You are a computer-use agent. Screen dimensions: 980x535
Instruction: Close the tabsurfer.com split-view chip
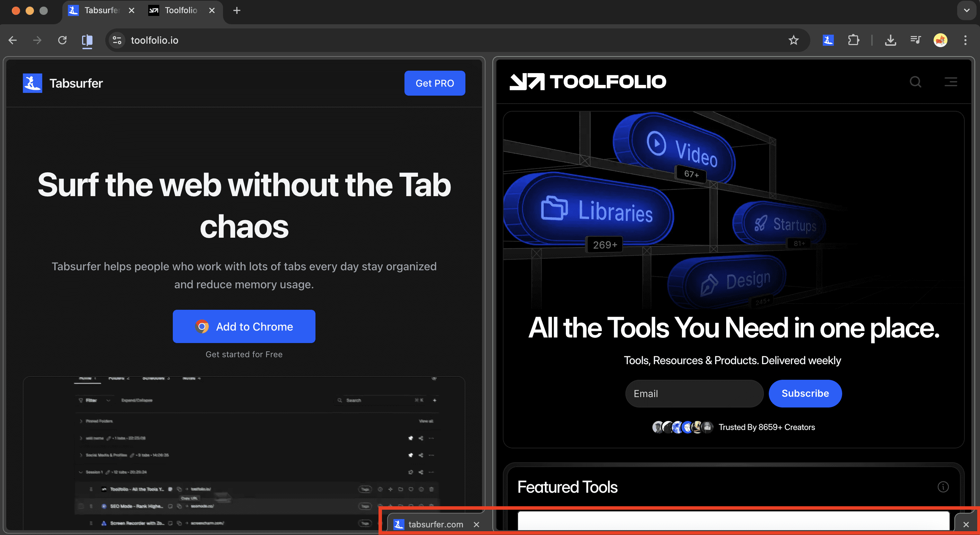pos(476,524)
